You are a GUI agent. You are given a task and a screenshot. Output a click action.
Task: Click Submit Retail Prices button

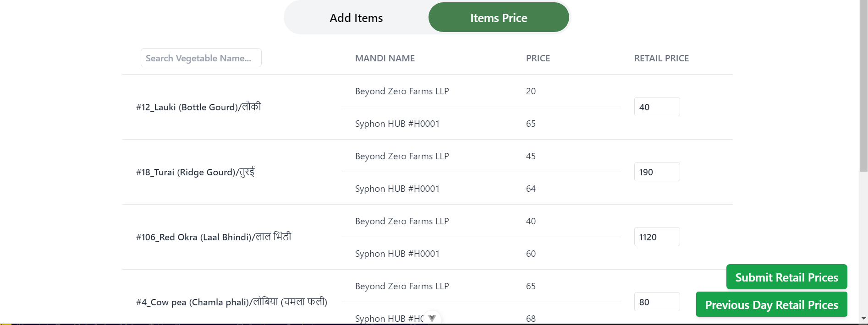(786, 277)
